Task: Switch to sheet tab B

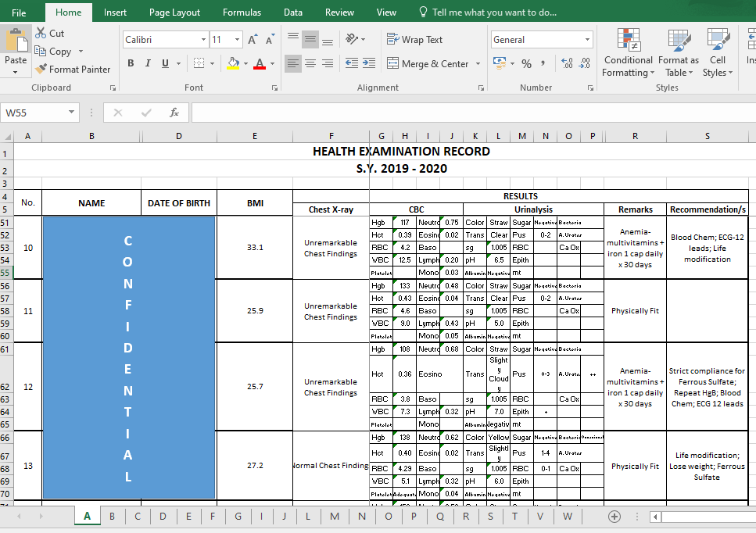Action: (x=112, y=517)
